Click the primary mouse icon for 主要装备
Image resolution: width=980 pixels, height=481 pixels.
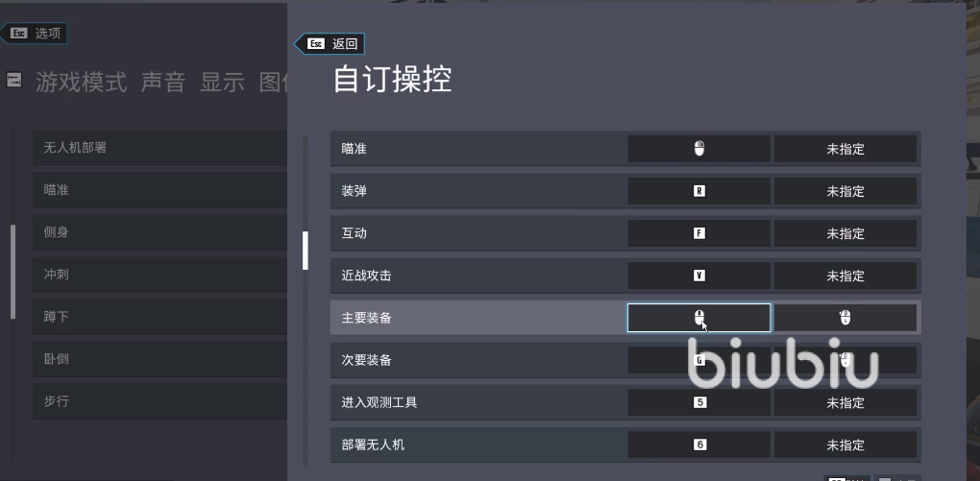(699, 318)
